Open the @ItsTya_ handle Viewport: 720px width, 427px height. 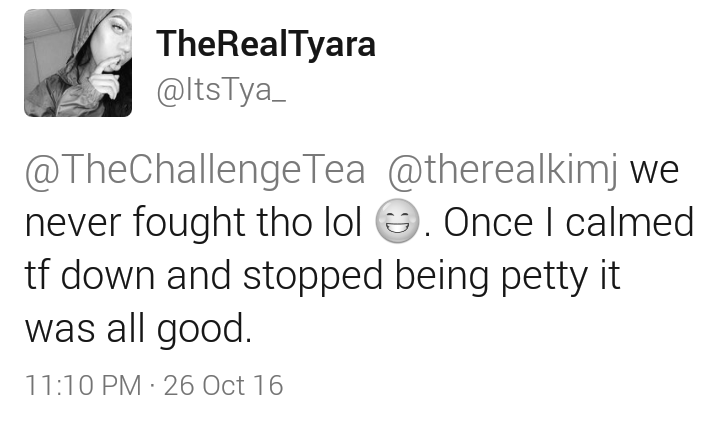click(x=221, y=90)
